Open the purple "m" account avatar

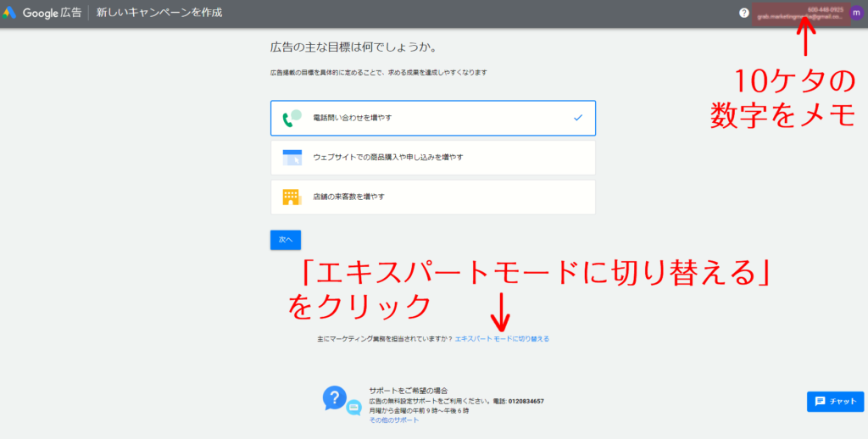coord(856,14)
